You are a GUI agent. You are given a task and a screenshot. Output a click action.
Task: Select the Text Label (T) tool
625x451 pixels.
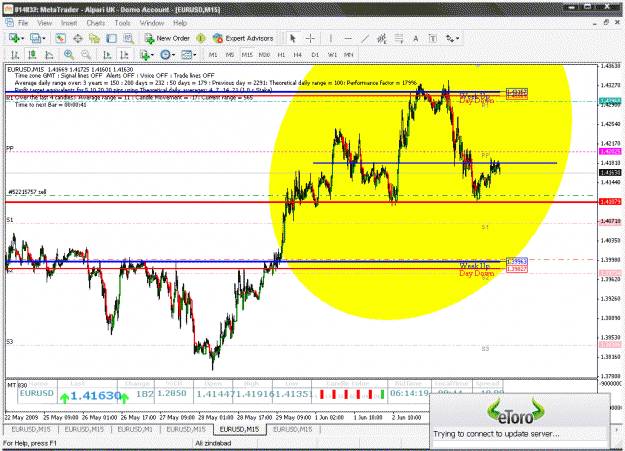pyautogui.click(x=433, y=38)
